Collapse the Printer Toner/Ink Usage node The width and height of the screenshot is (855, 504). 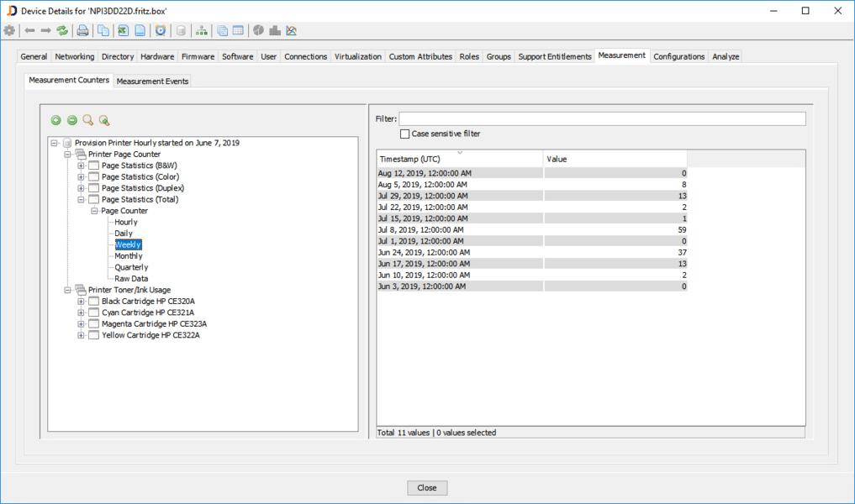coord(68,290)
